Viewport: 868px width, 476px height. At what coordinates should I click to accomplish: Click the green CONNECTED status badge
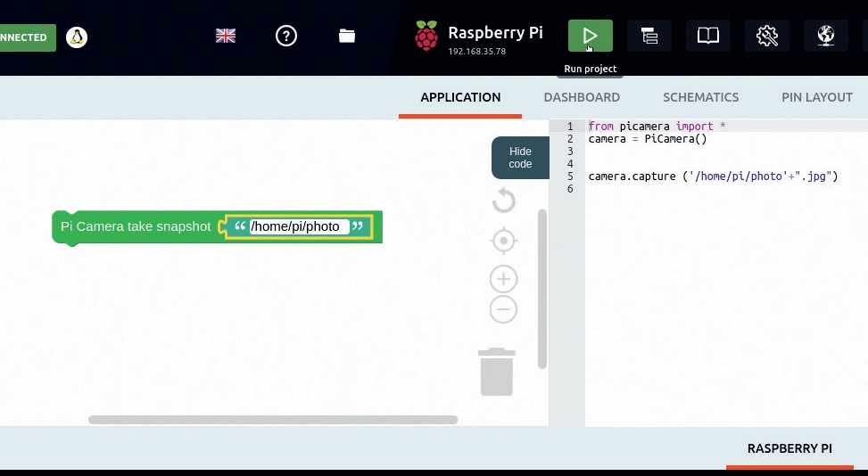(x=28, y=37)
